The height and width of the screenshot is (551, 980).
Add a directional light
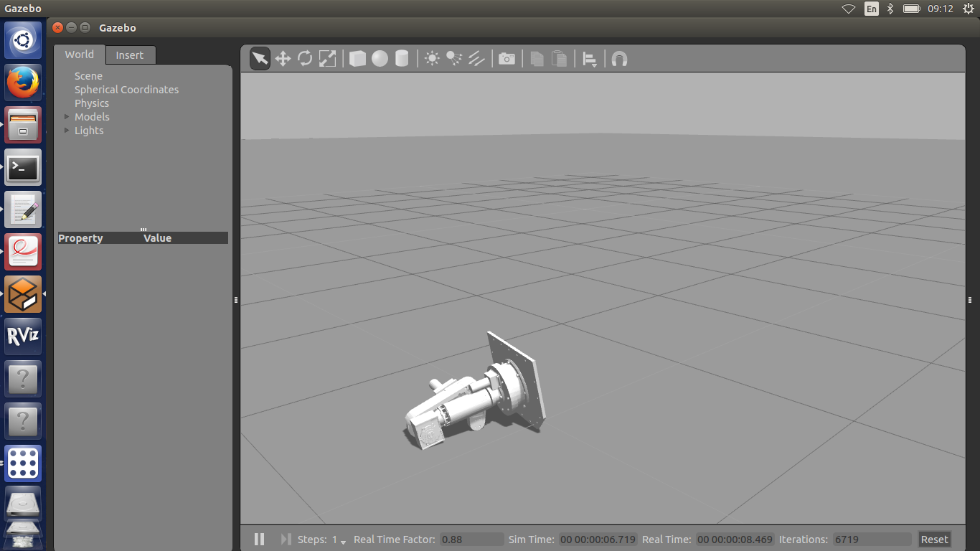[476, 59]
